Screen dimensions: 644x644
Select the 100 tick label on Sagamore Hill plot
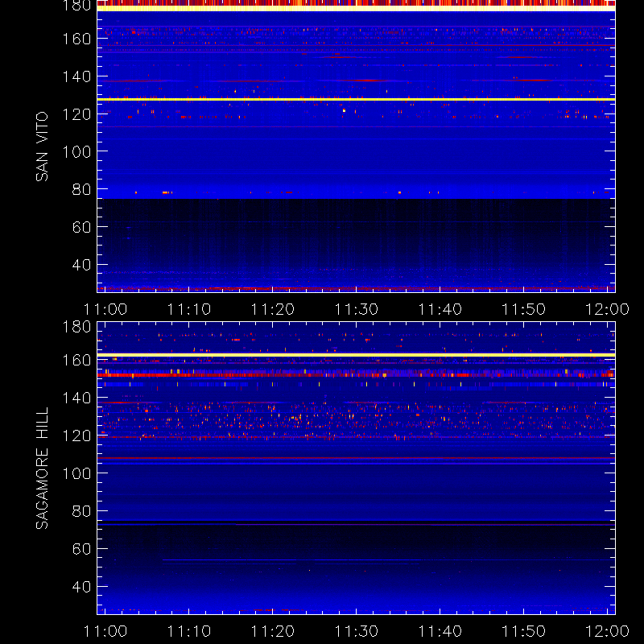[x=76, y=473]
